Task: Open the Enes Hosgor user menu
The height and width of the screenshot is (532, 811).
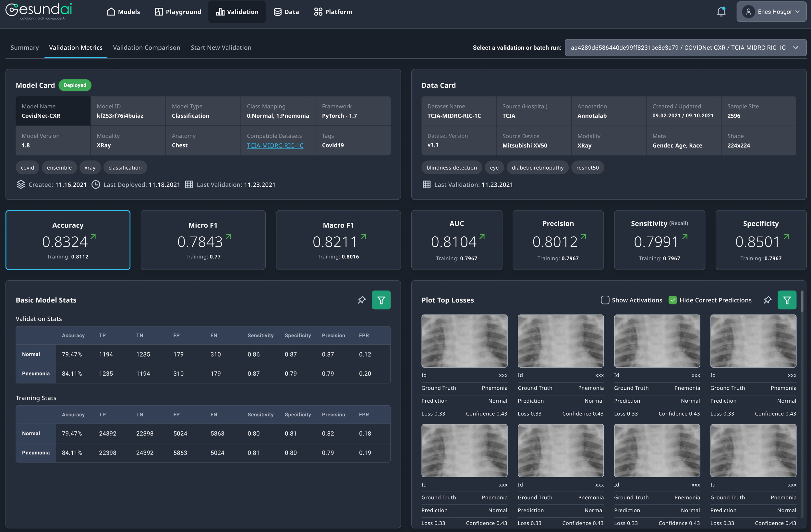Action: tap(771, 12)
